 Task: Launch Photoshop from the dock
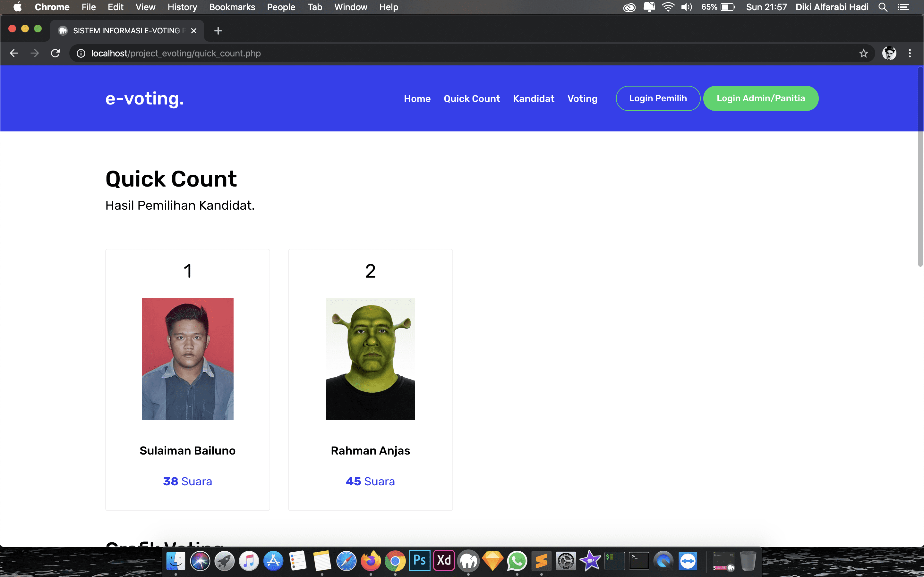(419, 561)
